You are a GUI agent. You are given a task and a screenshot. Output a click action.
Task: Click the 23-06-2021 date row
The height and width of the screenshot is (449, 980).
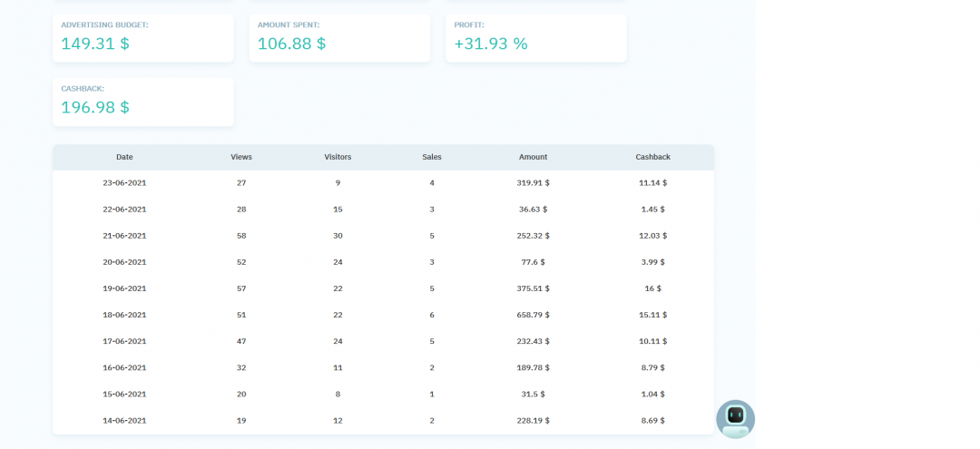pyautogui.click(x=124, y=183)
